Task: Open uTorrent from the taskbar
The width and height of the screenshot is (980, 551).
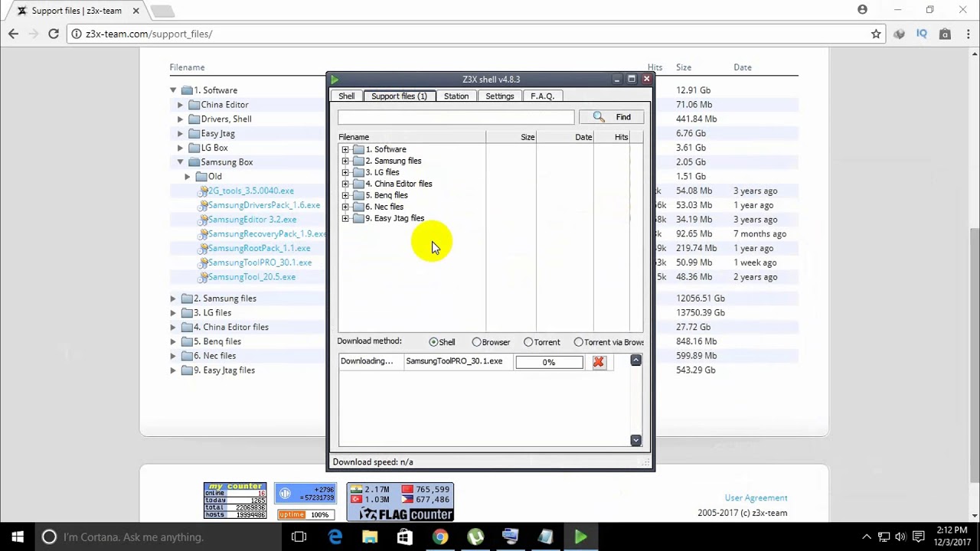Action: tap(475, 537)
